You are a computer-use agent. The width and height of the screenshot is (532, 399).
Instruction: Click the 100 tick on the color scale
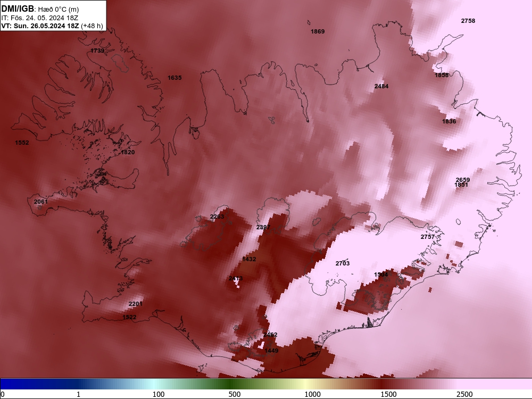(159, 394)
